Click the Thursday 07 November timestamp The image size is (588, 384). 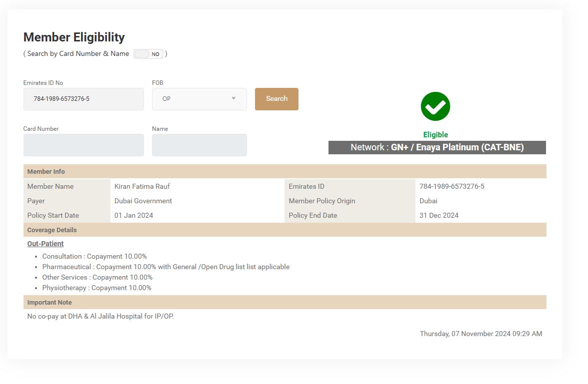click(480, 334)
